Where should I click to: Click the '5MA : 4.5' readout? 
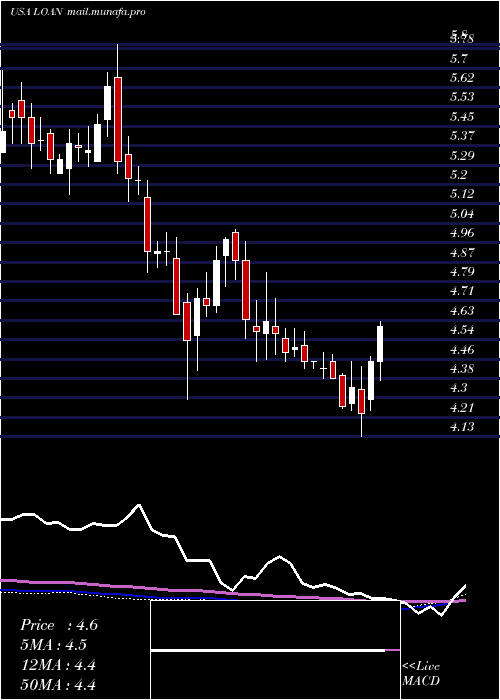click(53, 645)
